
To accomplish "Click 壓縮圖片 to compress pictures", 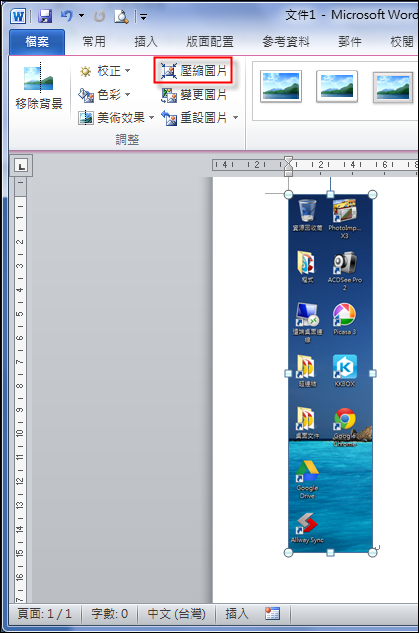I will click(193, 71).
